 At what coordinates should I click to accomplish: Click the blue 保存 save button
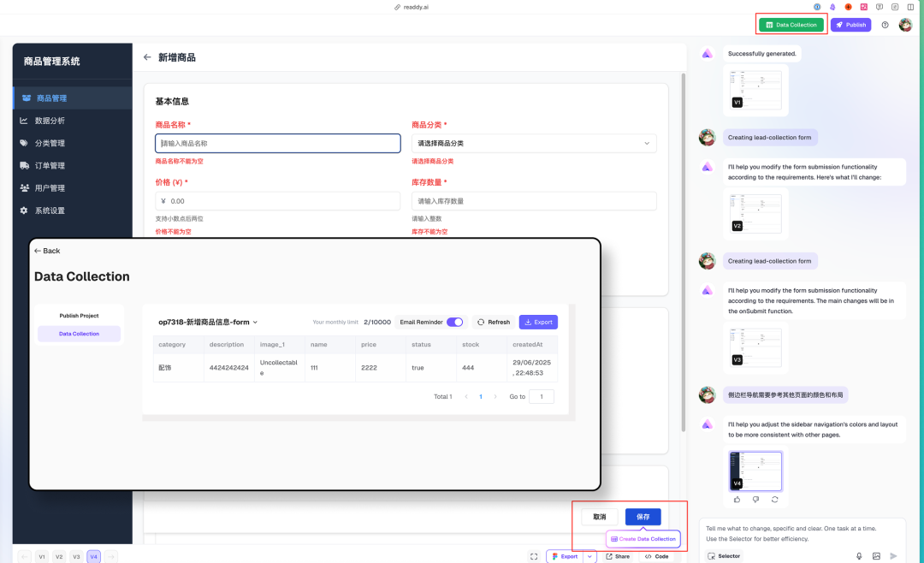tap(643, 517)
